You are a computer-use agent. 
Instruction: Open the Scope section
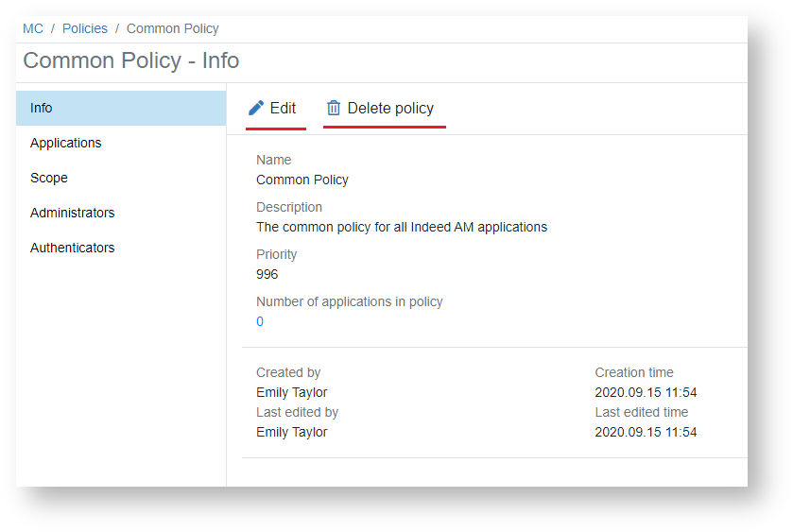(x=49, y=178)
